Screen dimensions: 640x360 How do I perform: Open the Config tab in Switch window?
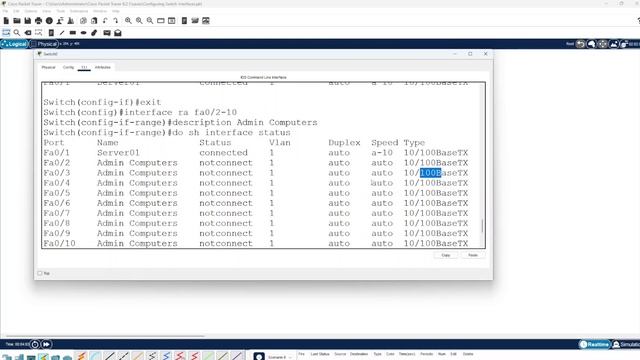pyautogui.click(x=68, y=67)
